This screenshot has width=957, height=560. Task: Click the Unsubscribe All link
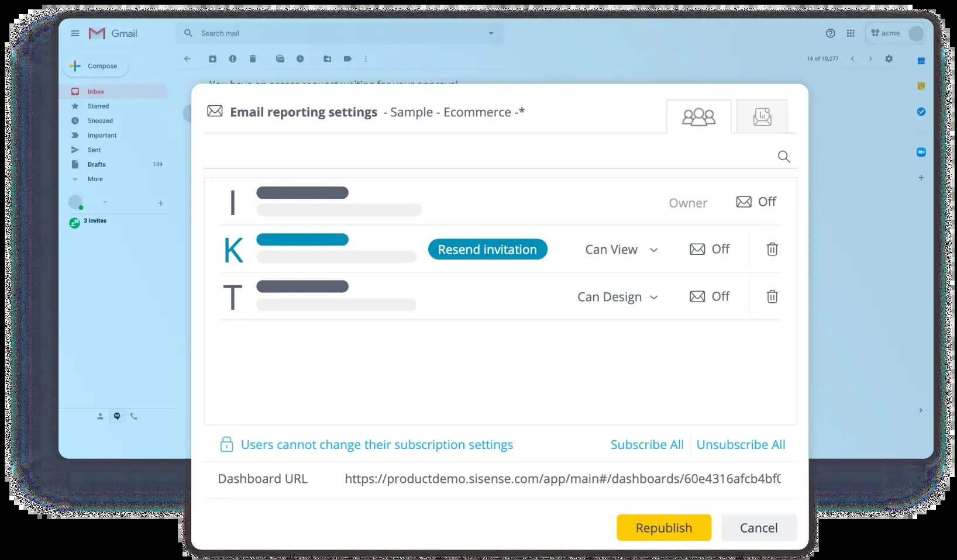pyautogui.click(x=741, y=445)
